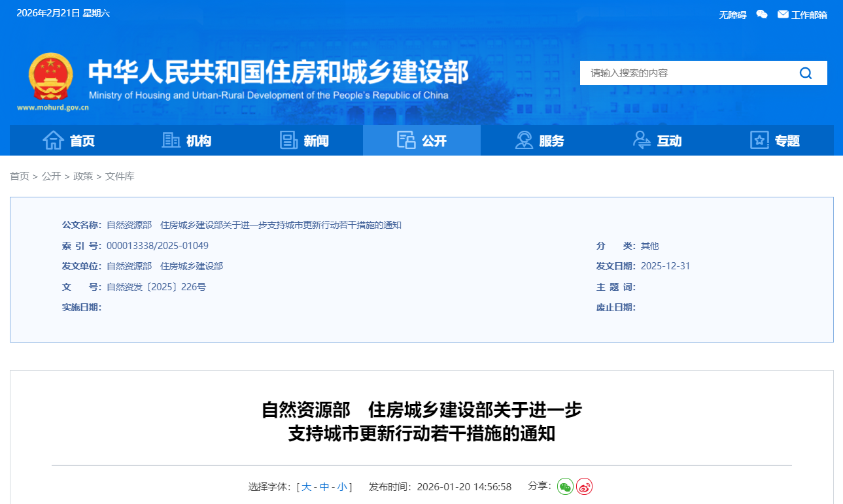This screenshot has width=843, height=504.
Task: Click the national emblem logo
Action: tap(50, 76)
